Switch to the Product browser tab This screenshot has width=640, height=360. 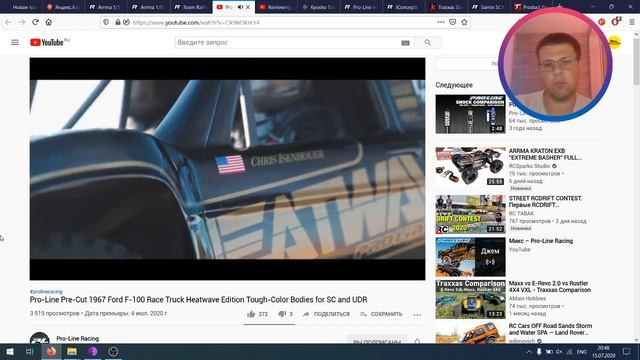coord(531,7)
